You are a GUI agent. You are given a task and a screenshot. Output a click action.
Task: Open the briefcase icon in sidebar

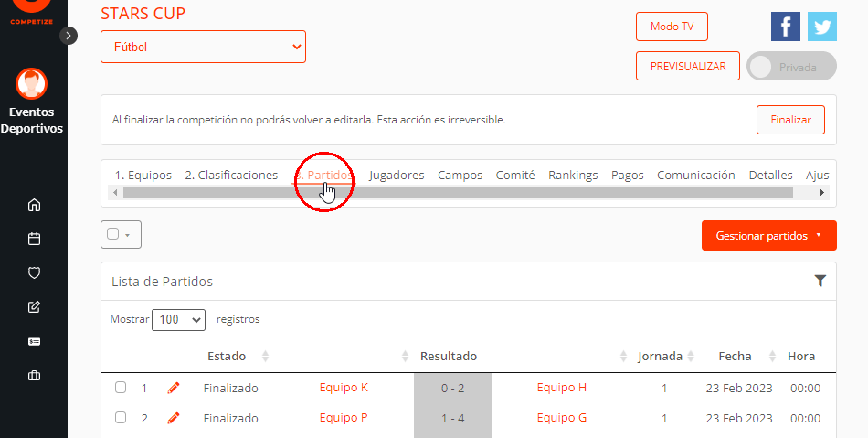[x=35, y=376]
